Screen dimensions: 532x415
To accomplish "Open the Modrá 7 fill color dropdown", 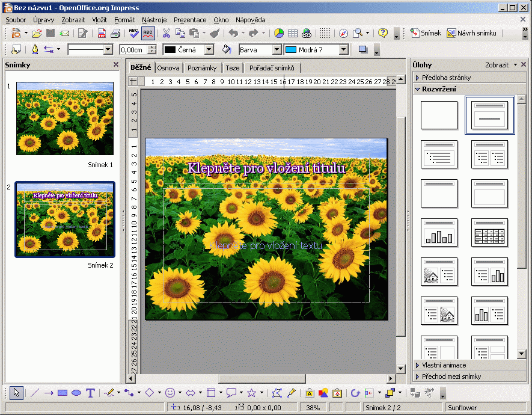I will (343, 50).
